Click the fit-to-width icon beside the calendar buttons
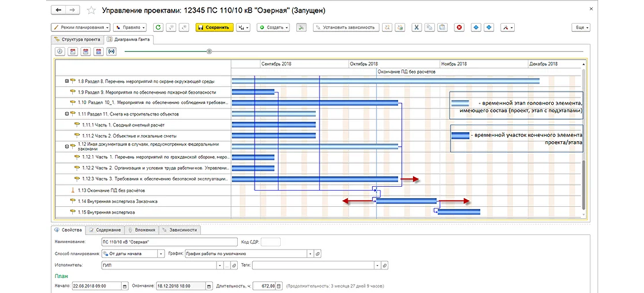 [111, 52]
